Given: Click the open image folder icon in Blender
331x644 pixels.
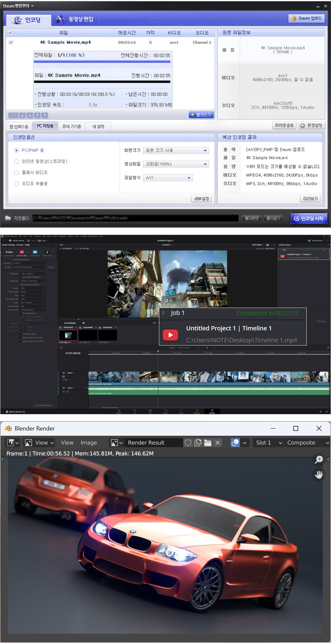Looking at the screenshot, I should click(x=208, y=443).
